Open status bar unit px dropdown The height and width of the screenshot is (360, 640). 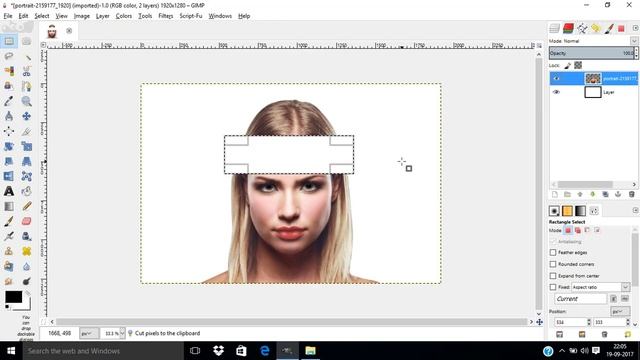pos(89,333)
